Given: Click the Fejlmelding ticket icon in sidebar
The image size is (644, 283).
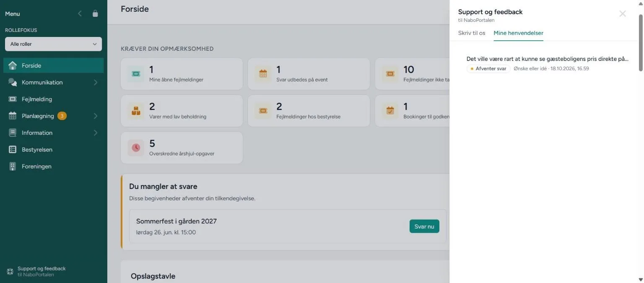Looking at the screenshot, I should (x=13, y=99).
